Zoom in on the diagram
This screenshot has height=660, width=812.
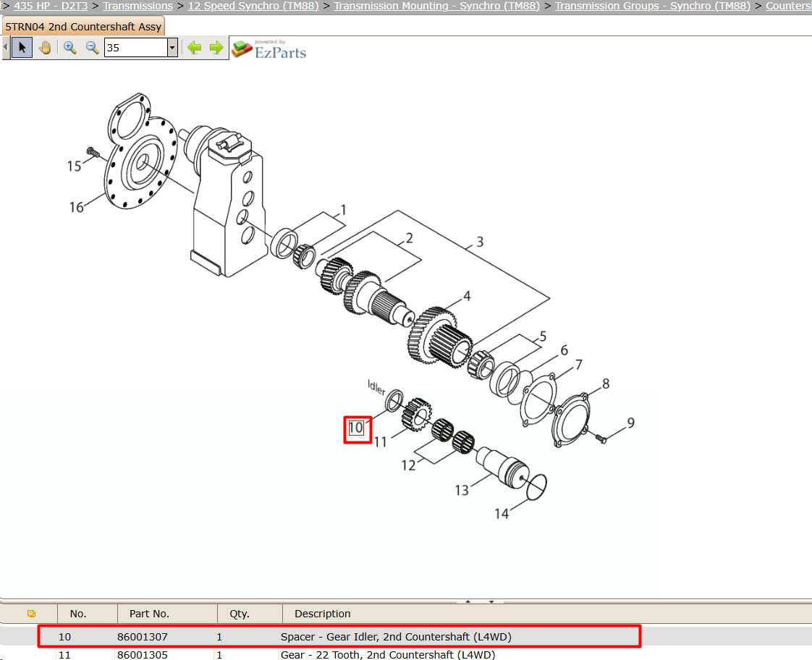(x=70, y=48)
